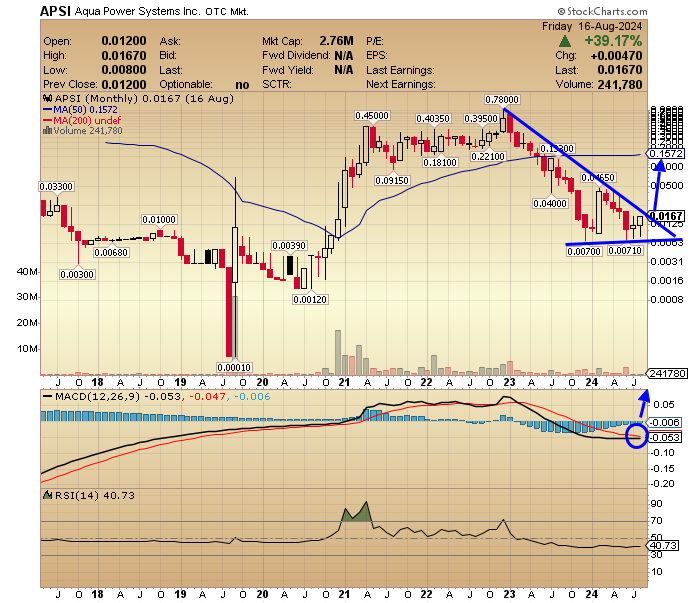Click the 0.03300 price label
This screenshot has width=700, height=603.
click(x=56, y=187)
